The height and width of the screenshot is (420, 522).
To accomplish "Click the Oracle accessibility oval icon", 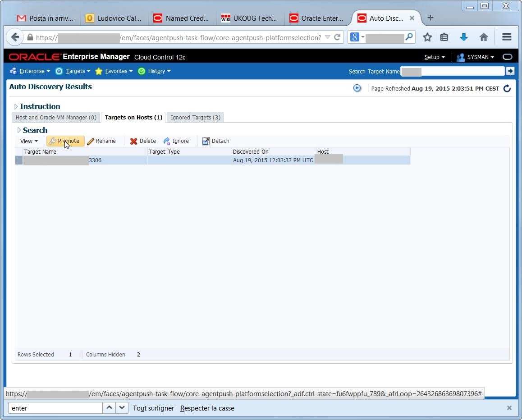I will point(508,57).
